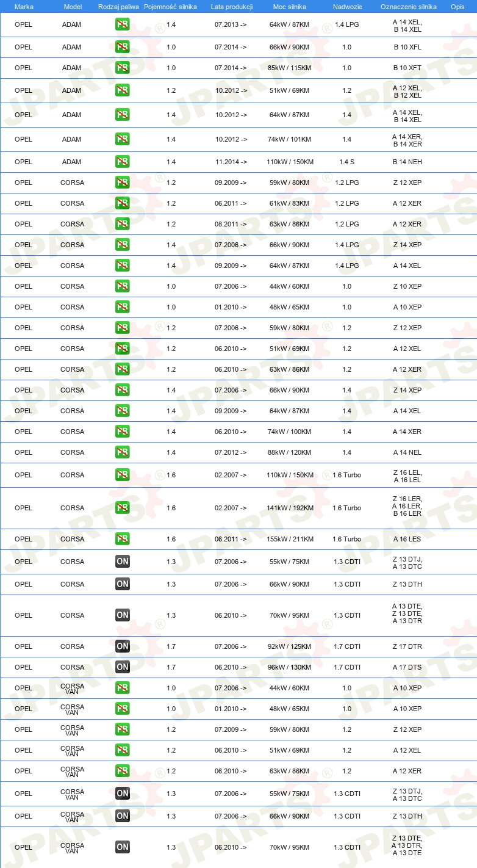Click the PB icon in the CORSA 1.0 44kW / 60KM row
Viewport: 477px width, 868px height.
[122, 286]
